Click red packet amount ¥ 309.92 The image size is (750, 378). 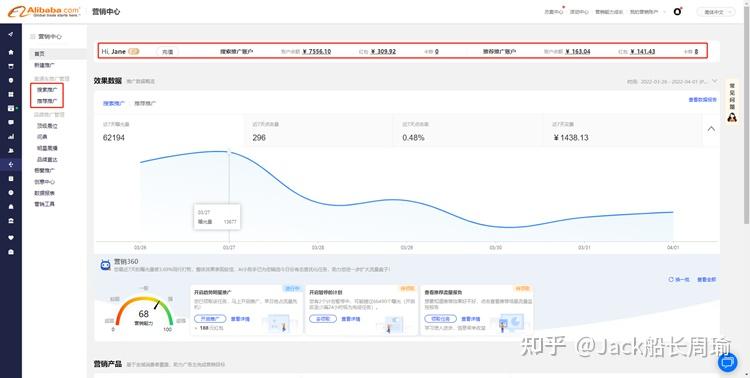coord(383,52)
